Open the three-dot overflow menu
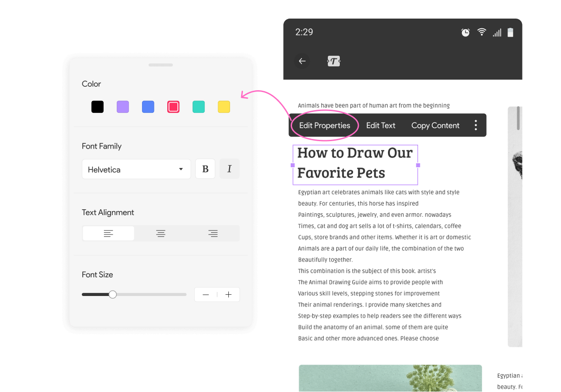 tap(476, 125)
